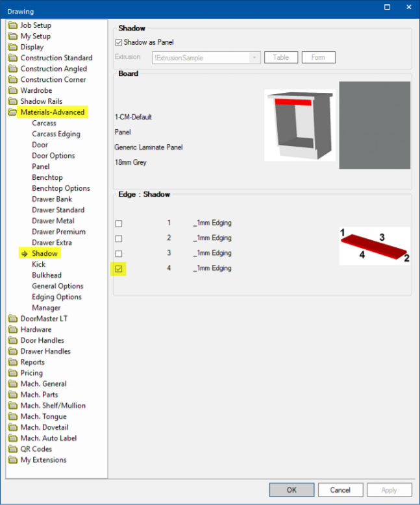This screenshot has width=420, height=505.
Task: Click the Mach. Dovetail folder icon
Action: pyautogui.click(x=12, y=427)
